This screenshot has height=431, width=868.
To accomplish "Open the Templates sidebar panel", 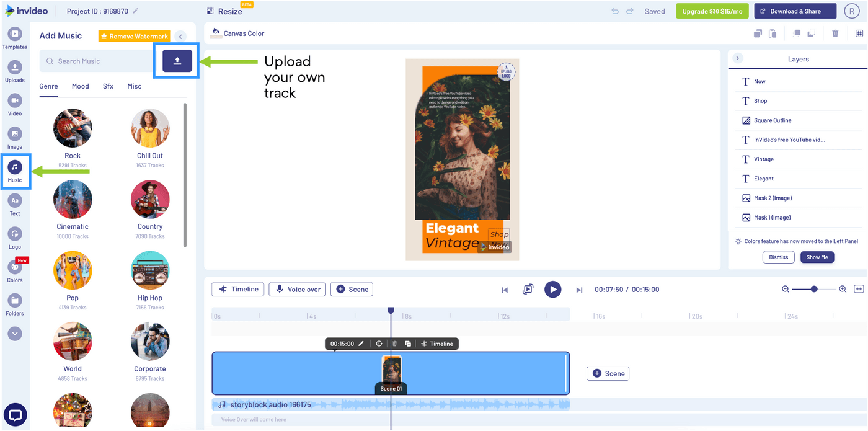I will click(15, 38).
